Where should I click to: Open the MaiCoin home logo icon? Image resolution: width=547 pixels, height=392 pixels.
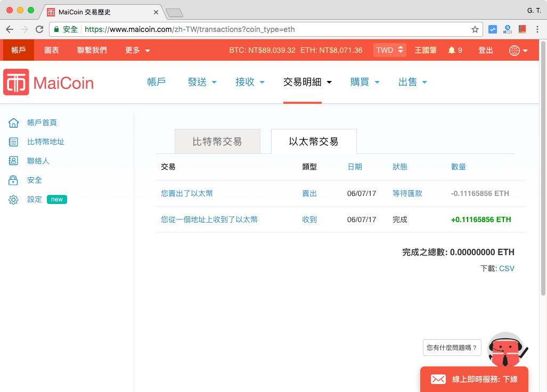15,83
